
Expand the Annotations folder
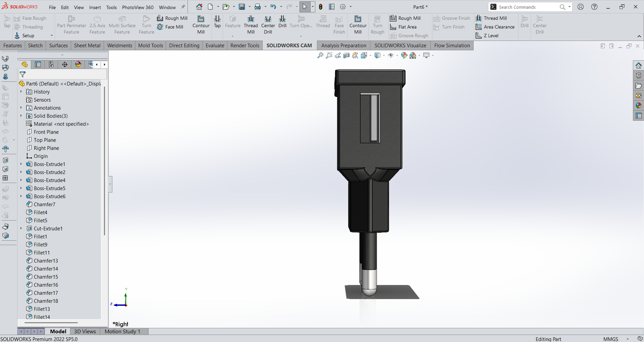(21, 108)
